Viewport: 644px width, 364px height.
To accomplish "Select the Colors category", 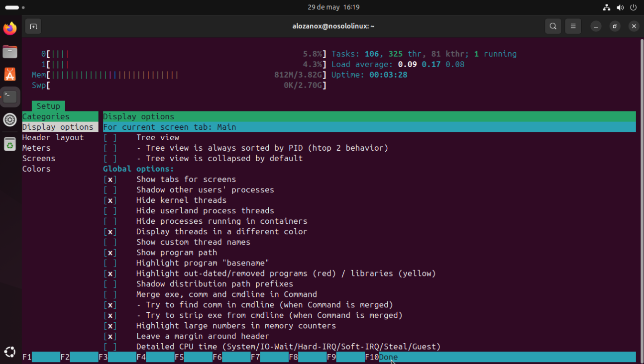I will click(36, 169).
